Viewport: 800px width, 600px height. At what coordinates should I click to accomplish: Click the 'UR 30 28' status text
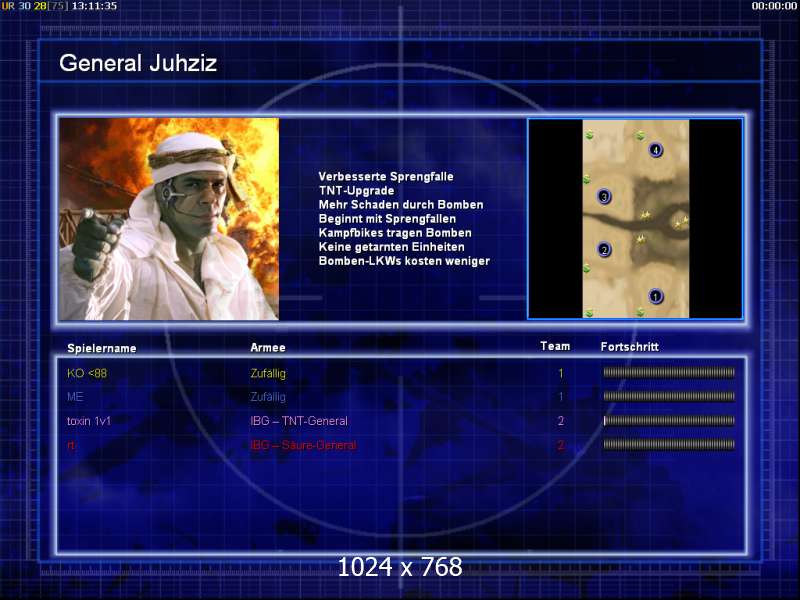pyautogui.click(x=23, y=6)
